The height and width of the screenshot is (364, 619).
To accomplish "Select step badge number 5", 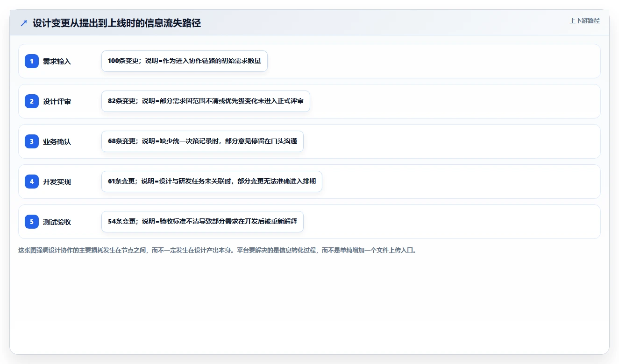I will [x=32, y=222].
